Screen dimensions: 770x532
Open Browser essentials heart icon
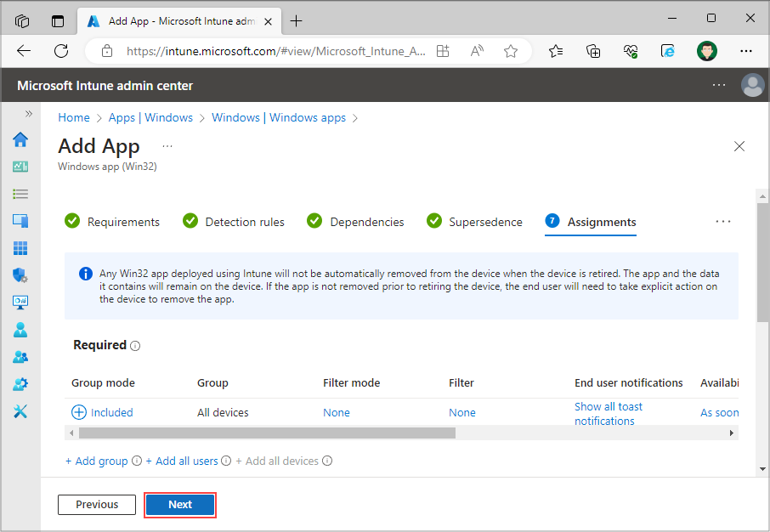(x=631, y=51)
